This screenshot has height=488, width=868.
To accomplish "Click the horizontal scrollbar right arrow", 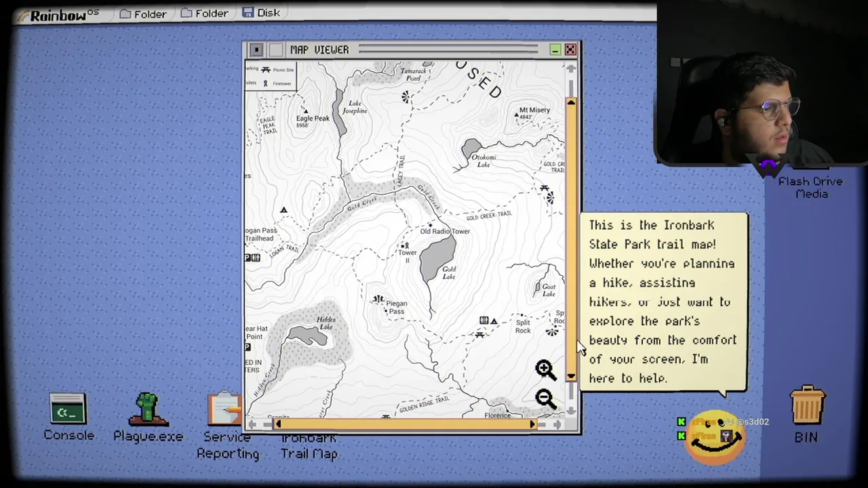I will click(x=557, y=424).
